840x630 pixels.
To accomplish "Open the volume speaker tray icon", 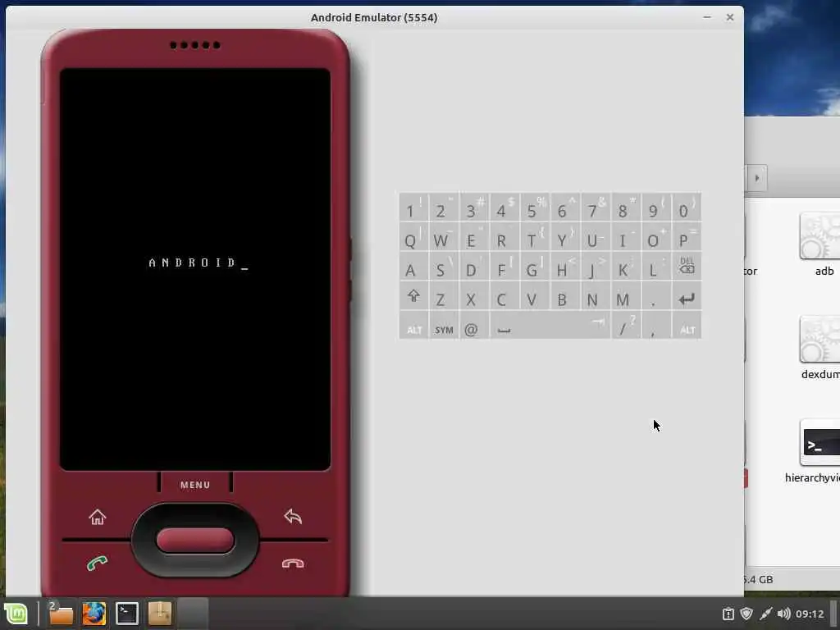I will point(783,614).
